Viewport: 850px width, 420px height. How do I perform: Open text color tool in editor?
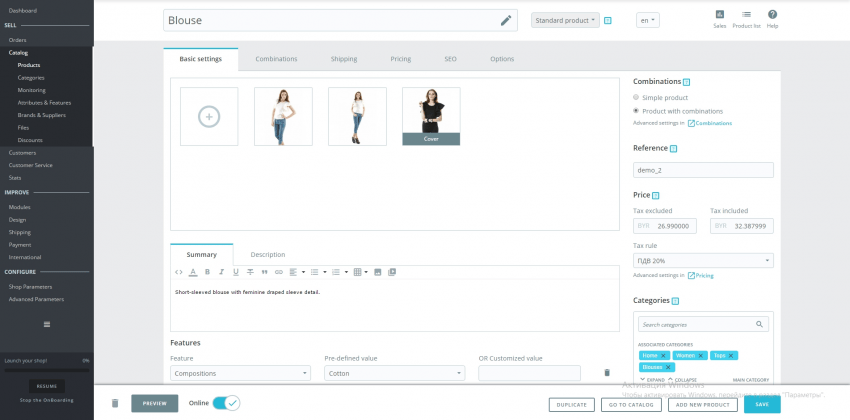(x=193, y=272)
